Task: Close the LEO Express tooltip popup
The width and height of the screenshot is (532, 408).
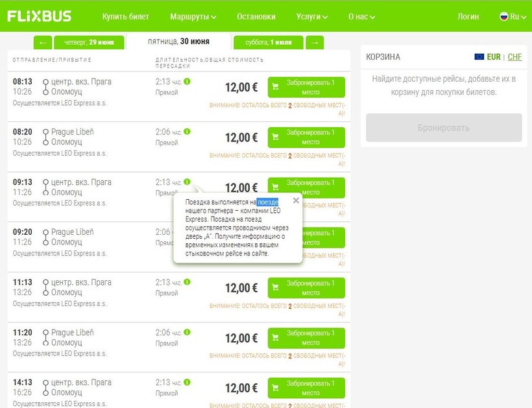Action: coord(296,200)
